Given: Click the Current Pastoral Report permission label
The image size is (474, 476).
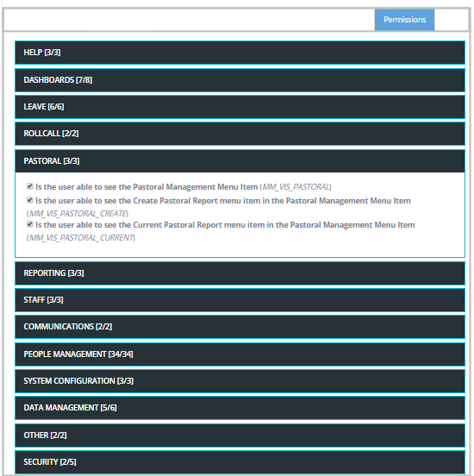Looking at the screenshot, I should point(221,231).
